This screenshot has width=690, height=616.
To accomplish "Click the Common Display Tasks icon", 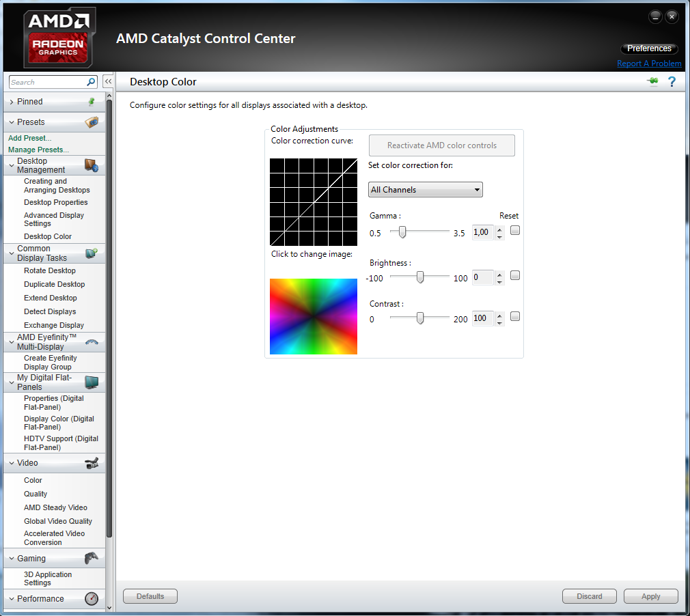I will (x=92, y=253).
